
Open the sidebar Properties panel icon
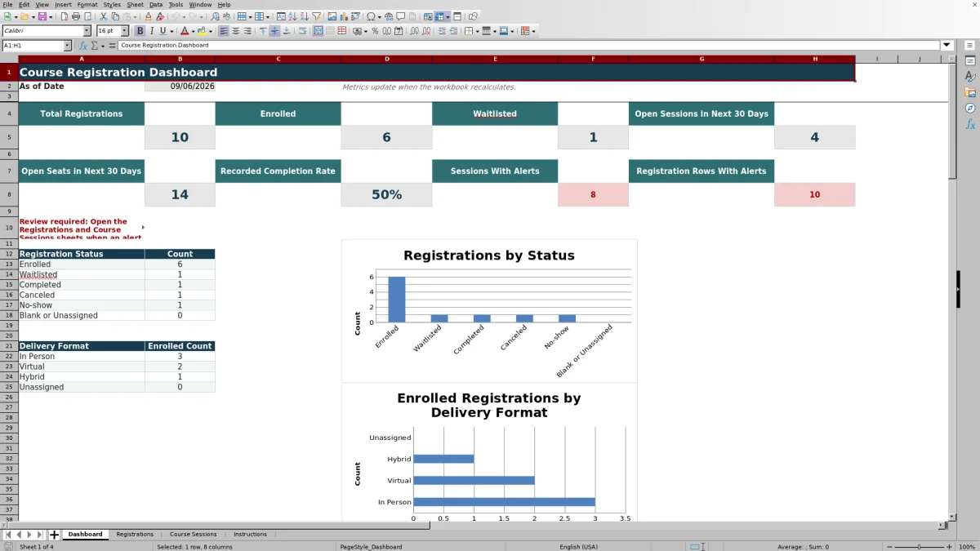(x=970, y=61)
